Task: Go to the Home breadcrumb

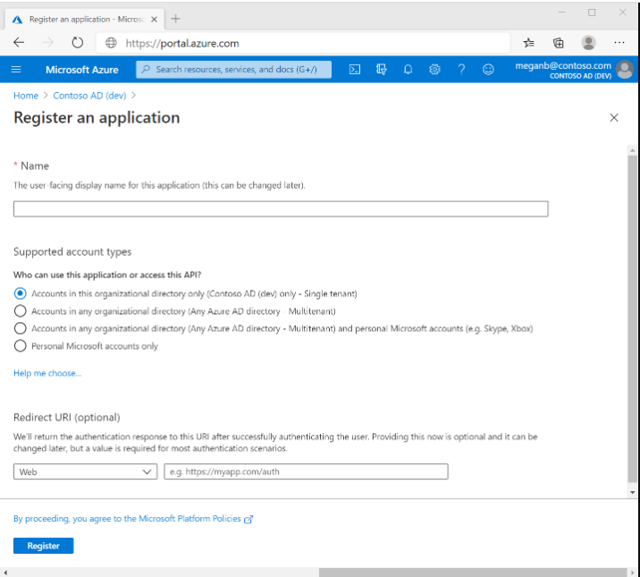Action: point(26,96)
